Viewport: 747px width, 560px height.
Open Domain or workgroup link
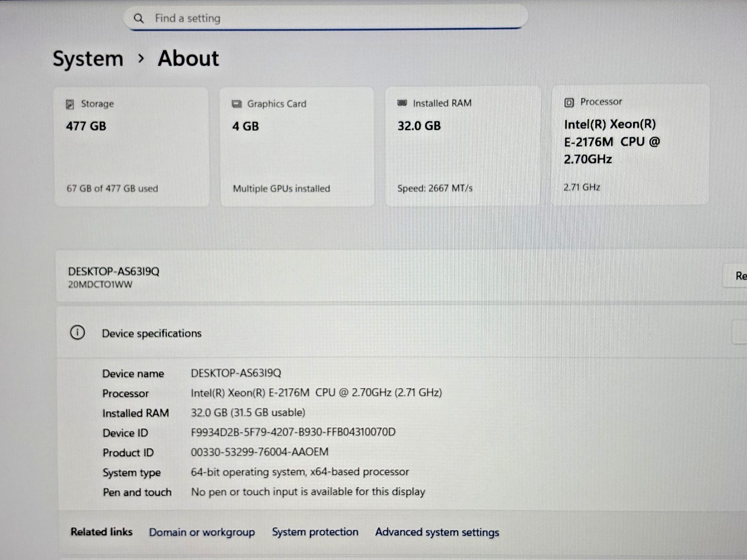point(202,532)
